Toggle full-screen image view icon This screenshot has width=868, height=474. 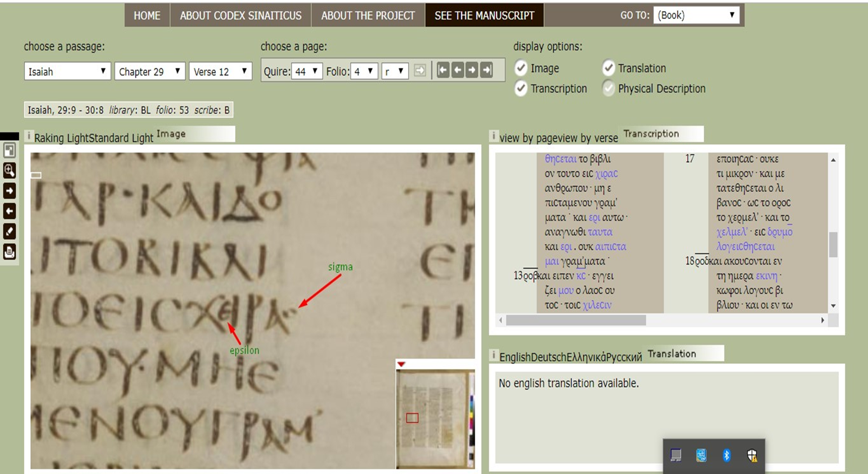point(9,150)
